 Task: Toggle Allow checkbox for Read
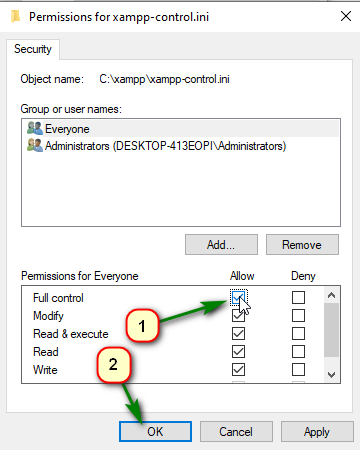pos(238,351)
